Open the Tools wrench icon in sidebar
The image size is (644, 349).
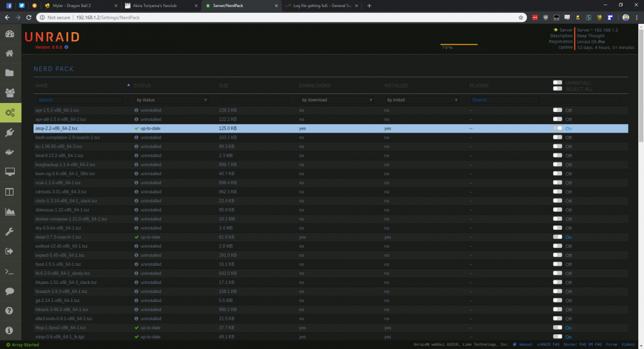(10, 232)
